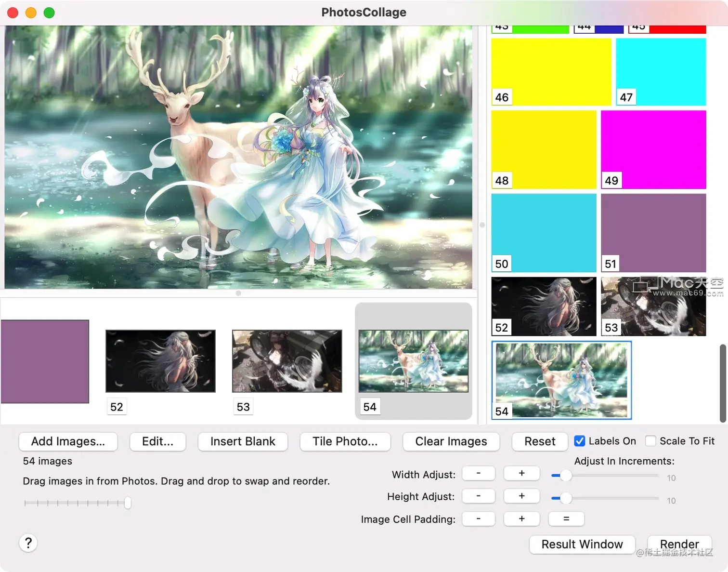Click the Reset button
The width and height of the screenshot is (728, 572).
540,441
